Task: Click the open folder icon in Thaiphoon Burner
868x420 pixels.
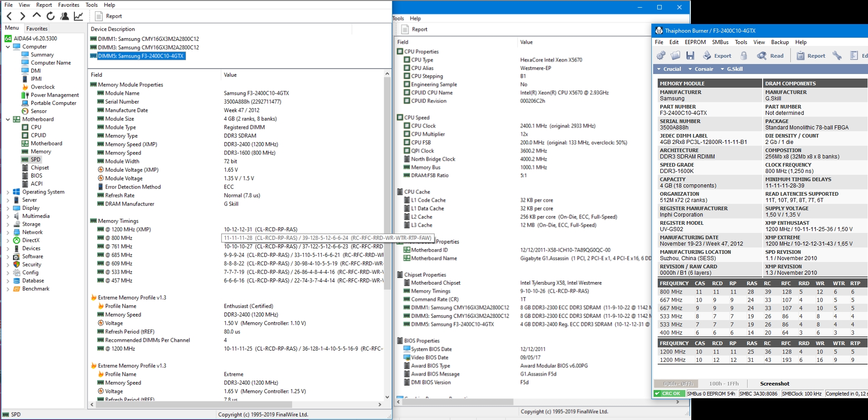Action: click(x=675, y=55)
